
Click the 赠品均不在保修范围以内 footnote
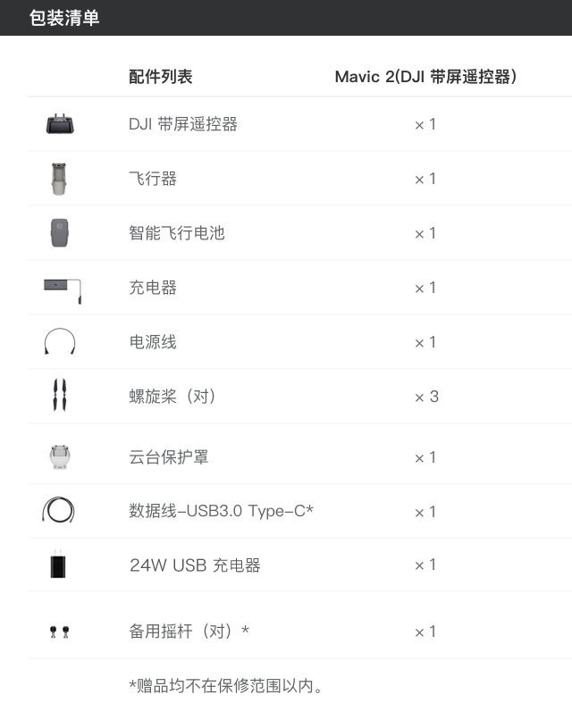click(226, 685)
